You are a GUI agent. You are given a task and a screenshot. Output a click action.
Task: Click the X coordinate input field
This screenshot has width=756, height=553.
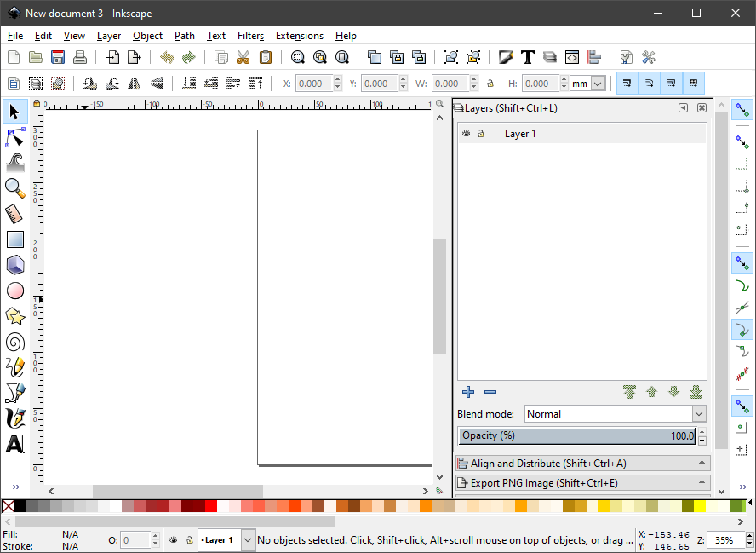pyautogui.click(x=312, y=84)
